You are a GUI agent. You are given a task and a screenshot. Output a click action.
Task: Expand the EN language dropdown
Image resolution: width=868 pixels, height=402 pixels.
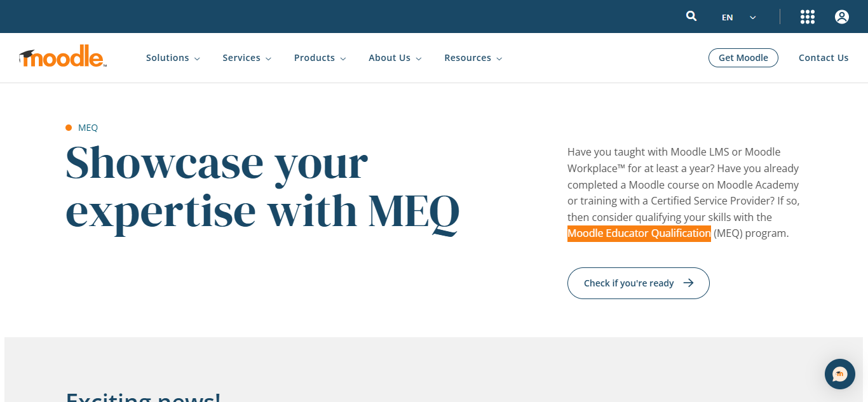click(x=738, y=17)
